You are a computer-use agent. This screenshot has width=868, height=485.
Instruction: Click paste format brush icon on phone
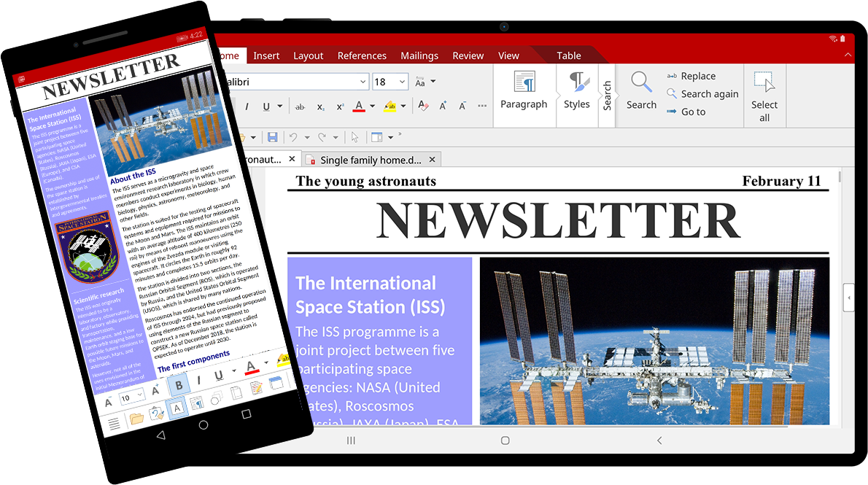coord(157,413)
